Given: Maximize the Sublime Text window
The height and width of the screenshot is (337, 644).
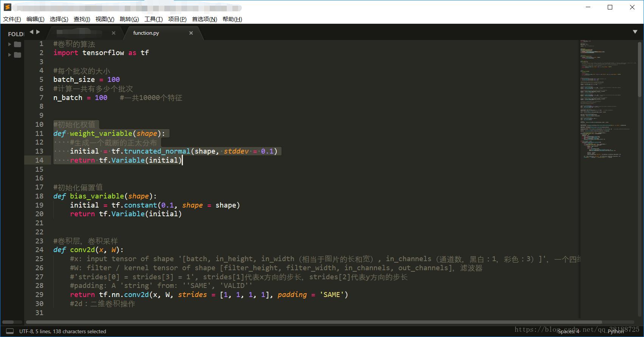Looking at the screenshot, I should 610,7.
